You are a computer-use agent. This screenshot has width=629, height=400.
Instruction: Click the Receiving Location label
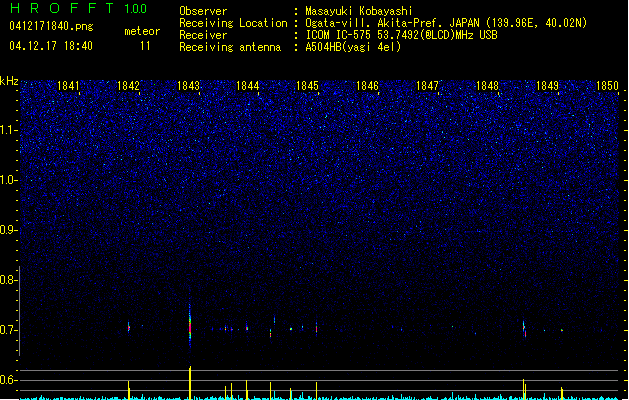[x=233, y=23]
